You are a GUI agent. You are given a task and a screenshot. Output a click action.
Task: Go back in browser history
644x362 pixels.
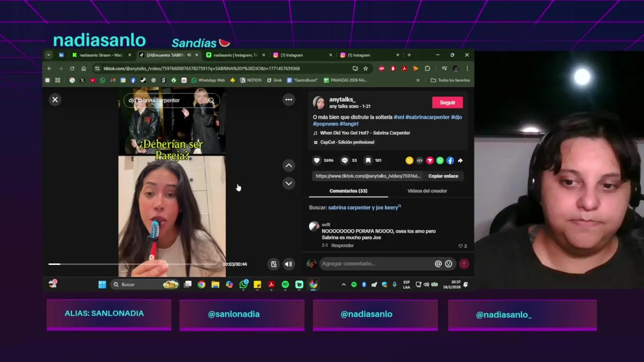coord(49,68)
